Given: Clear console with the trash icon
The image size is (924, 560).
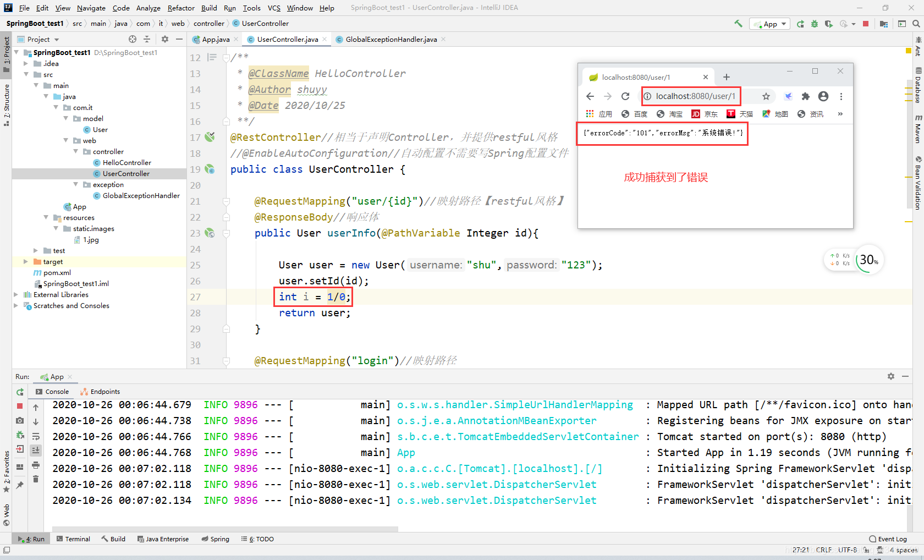Looking at the screenshot, I should point(36,479).
